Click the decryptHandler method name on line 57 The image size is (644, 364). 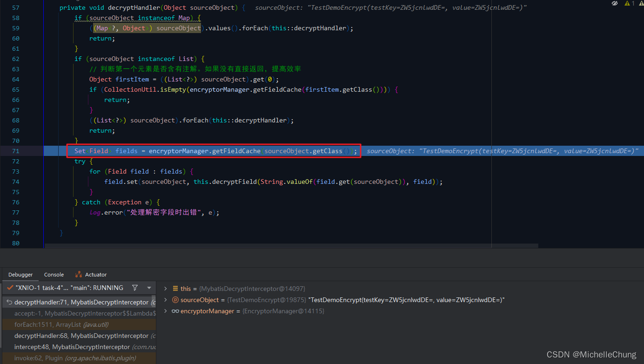(x=134, y=8)
